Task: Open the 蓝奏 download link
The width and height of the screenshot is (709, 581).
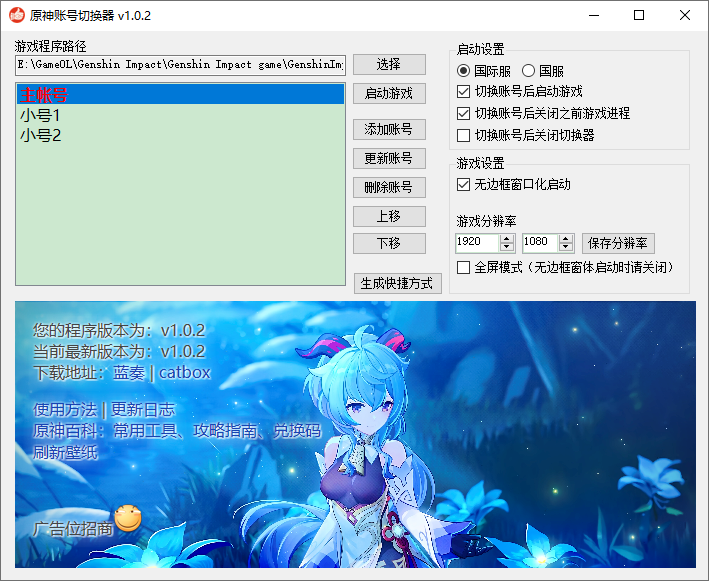Action: [x=129, y=373]
